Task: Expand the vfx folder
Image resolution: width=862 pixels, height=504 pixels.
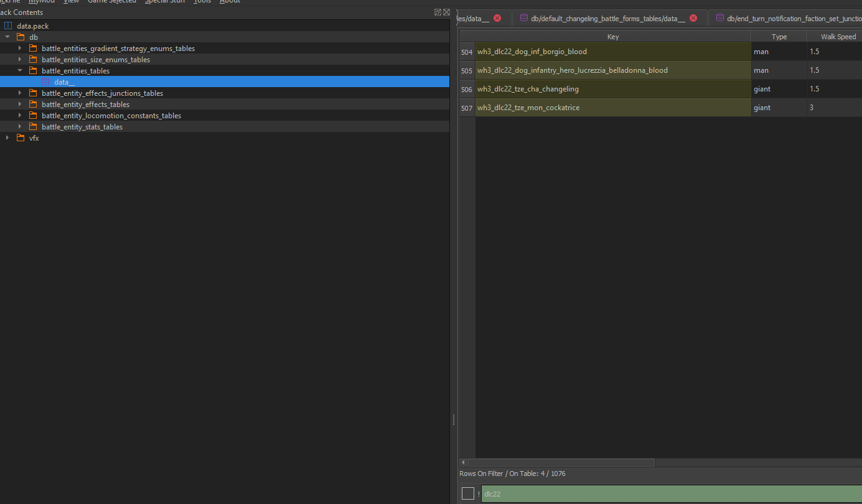Action: [x=7, y=138]
